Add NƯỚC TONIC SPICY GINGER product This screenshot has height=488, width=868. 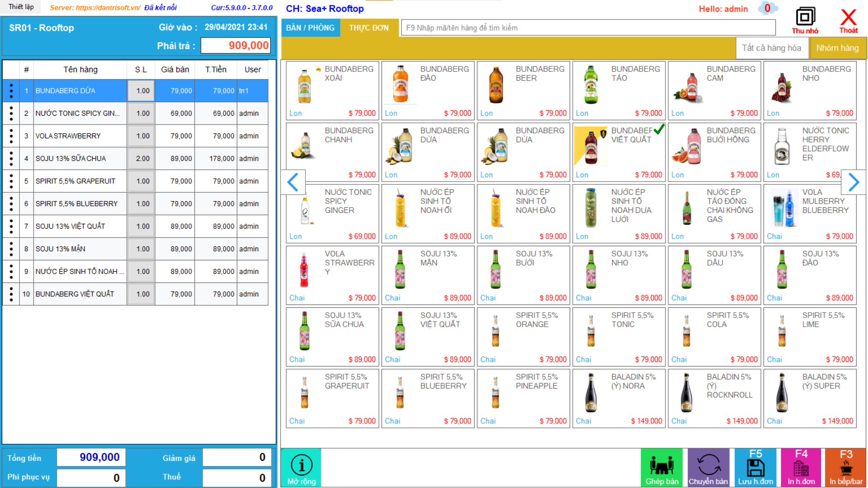click(332, 214)
